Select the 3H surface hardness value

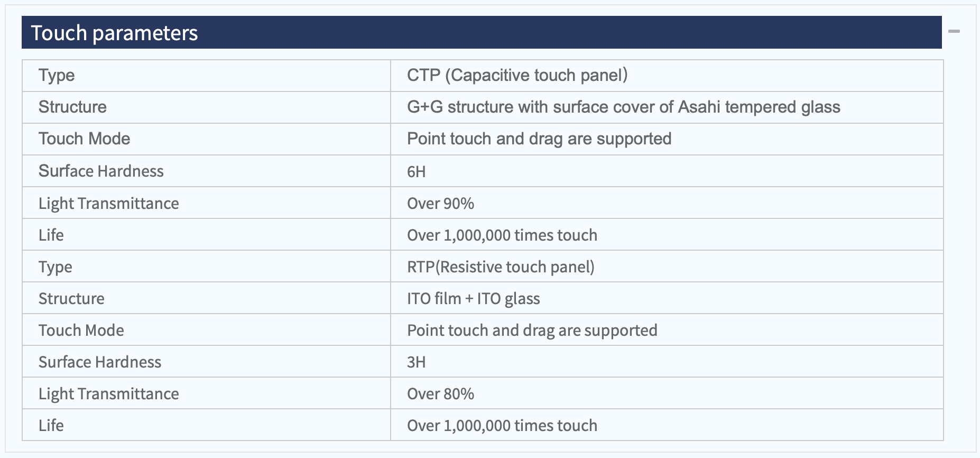point(667,361)
